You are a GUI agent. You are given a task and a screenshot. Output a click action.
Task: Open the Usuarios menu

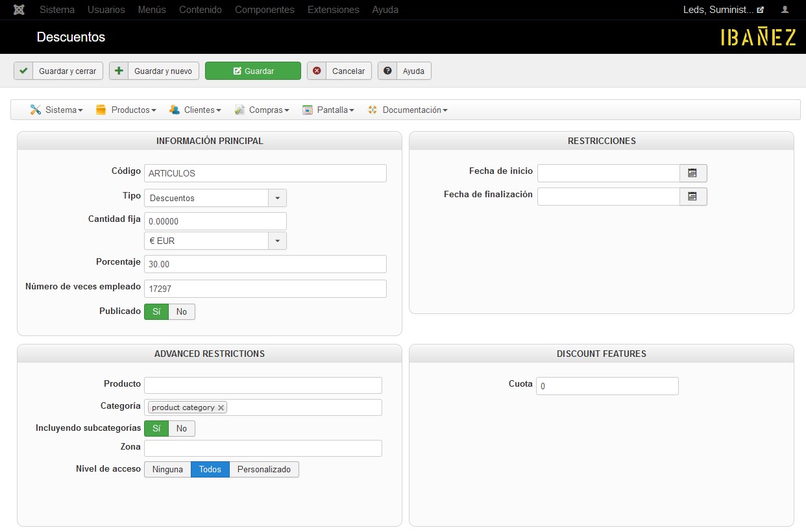(106, 10)
